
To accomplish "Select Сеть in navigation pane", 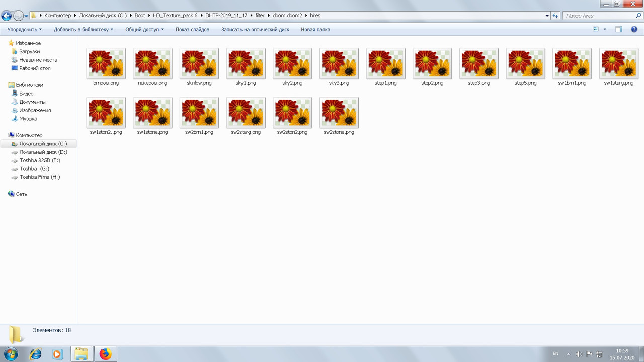I will click(22, 194).
